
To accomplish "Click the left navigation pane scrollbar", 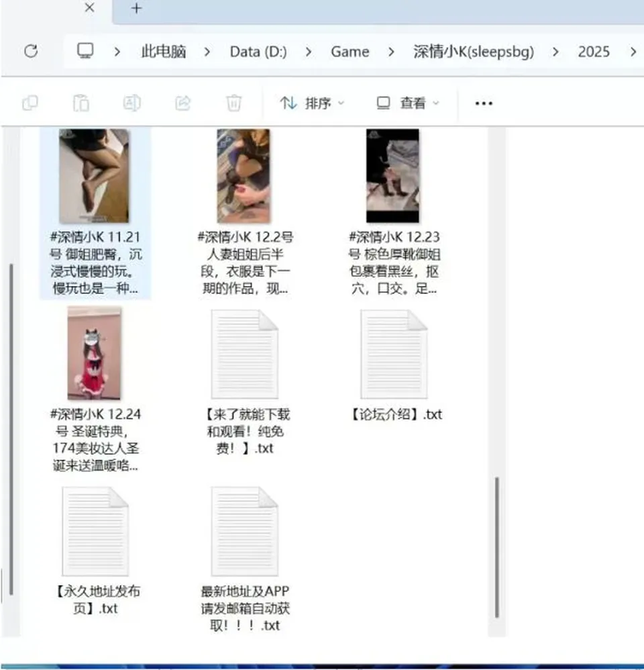I will point(11,430).
